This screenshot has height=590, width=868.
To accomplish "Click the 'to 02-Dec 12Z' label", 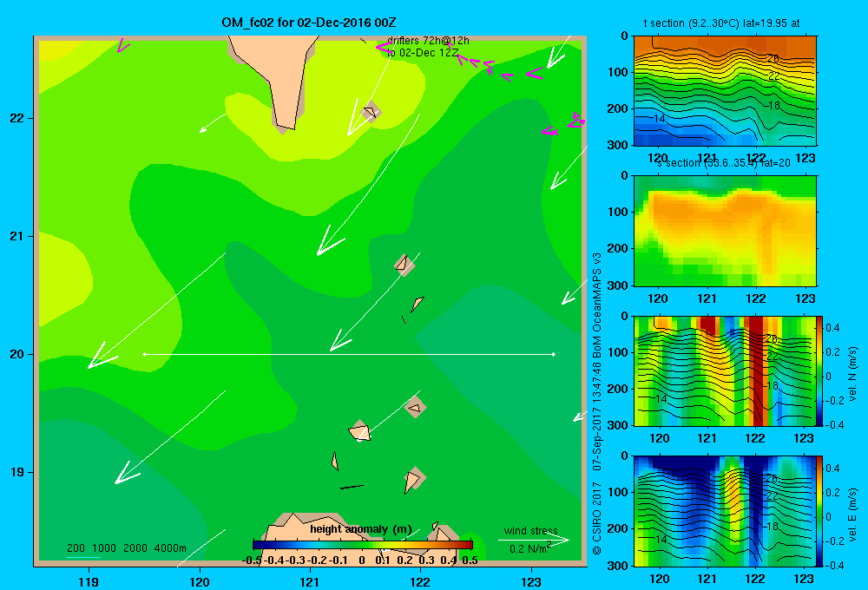I will pos(423,53).
